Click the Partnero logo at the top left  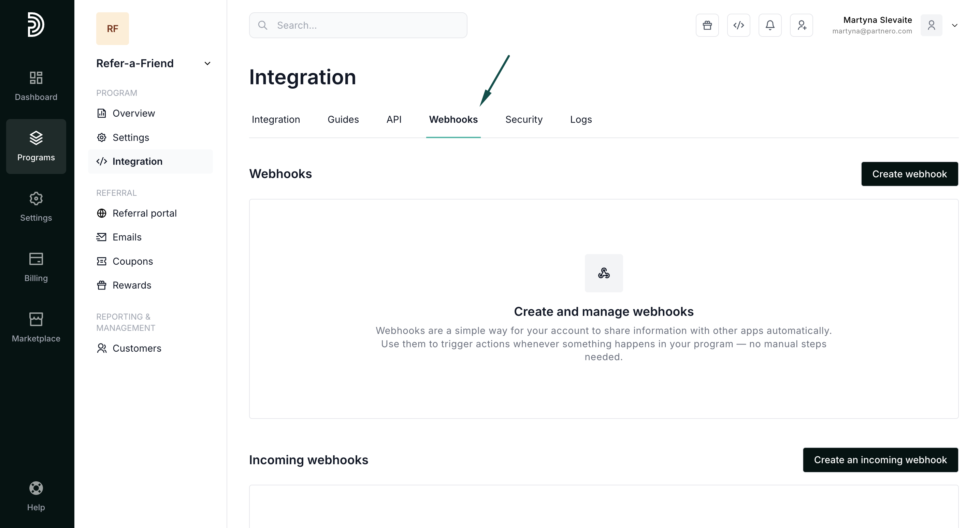tap(36, 25)
